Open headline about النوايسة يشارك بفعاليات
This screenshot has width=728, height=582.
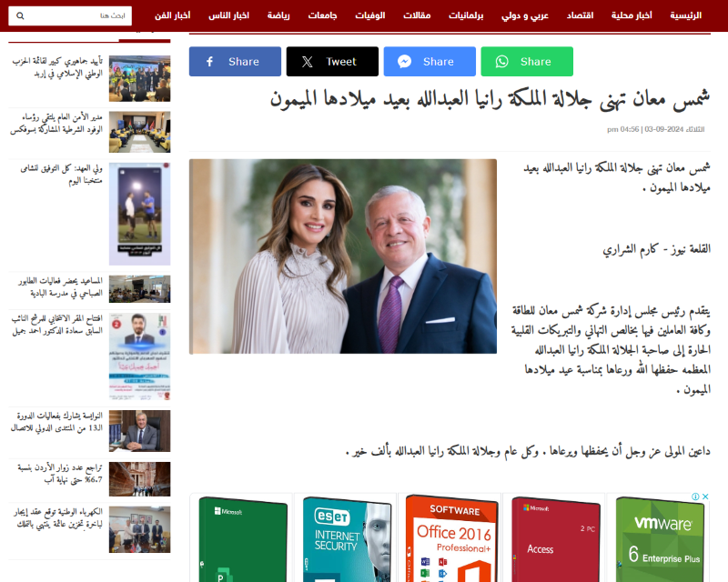coord(56,421)
